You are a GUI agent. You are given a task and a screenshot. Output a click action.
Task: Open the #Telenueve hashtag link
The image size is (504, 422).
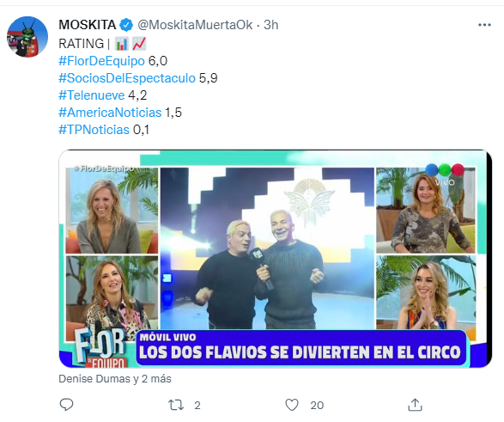pyautogui.click(x=92, y=95)
